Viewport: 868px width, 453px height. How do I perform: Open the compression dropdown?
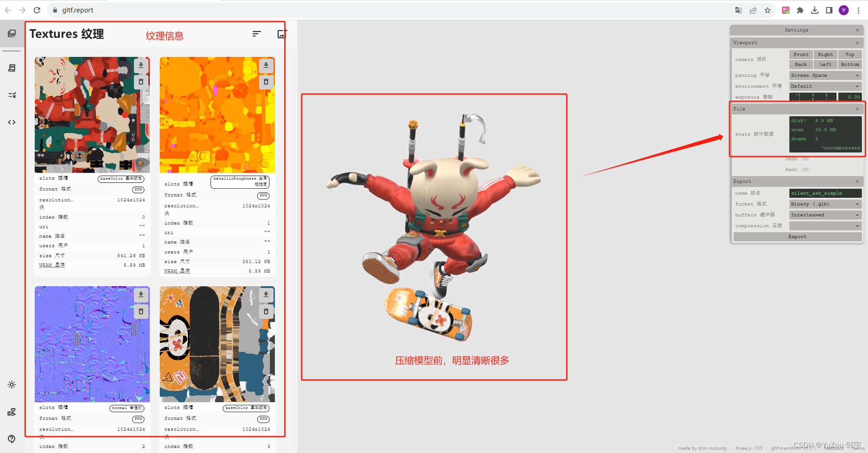tap(825, 226)
